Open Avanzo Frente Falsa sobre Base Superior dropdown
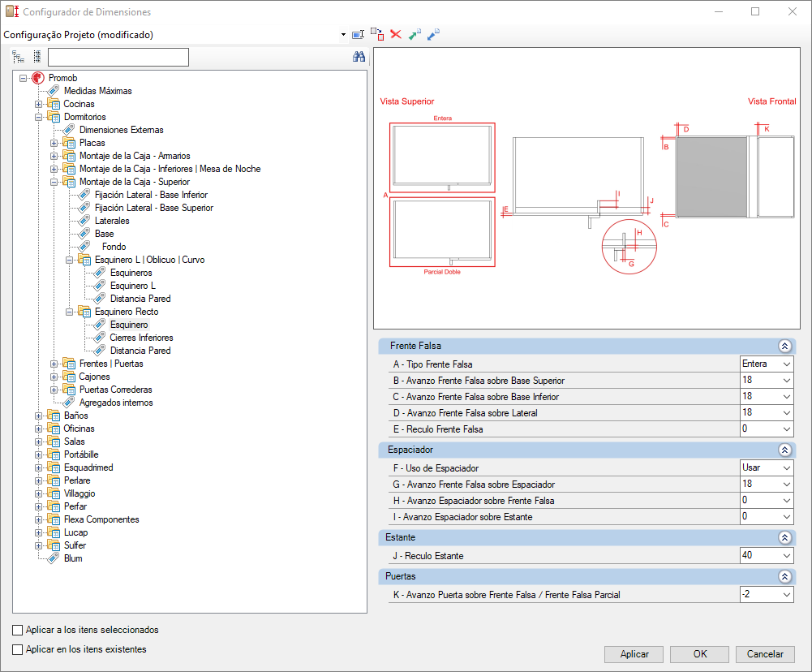Image resolution: width=812 pixels, height=672 pixels. [x=787, y=381]
